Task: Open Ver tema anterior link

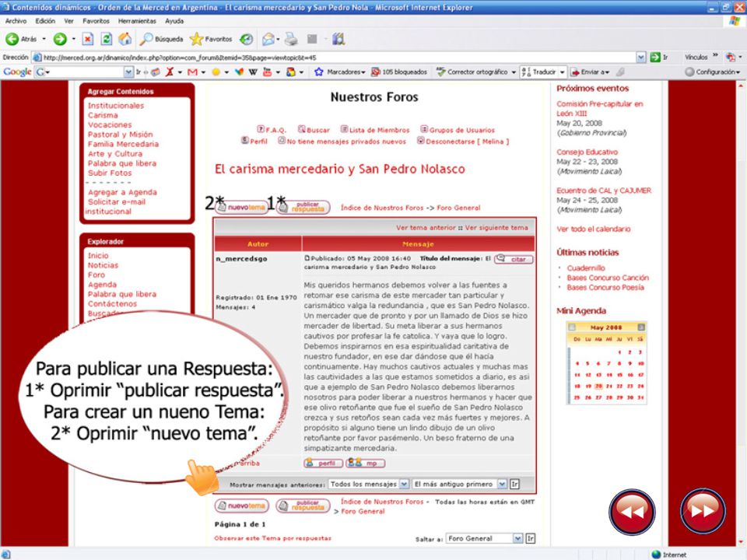Action: tap(426, 228)
